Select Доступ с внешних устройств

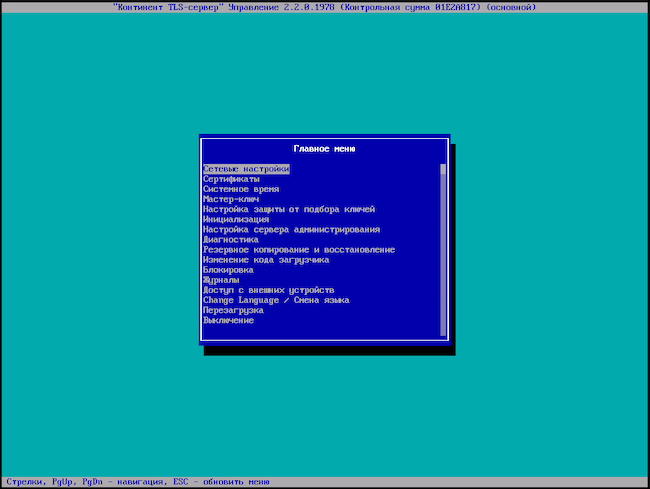(269, 290)
